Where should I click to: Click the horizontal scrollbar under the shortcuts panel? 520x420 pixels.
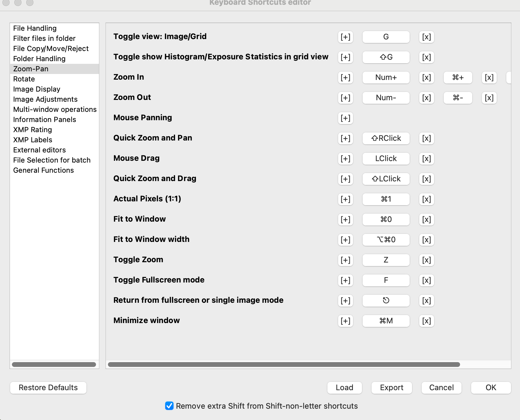coord(284,365)
